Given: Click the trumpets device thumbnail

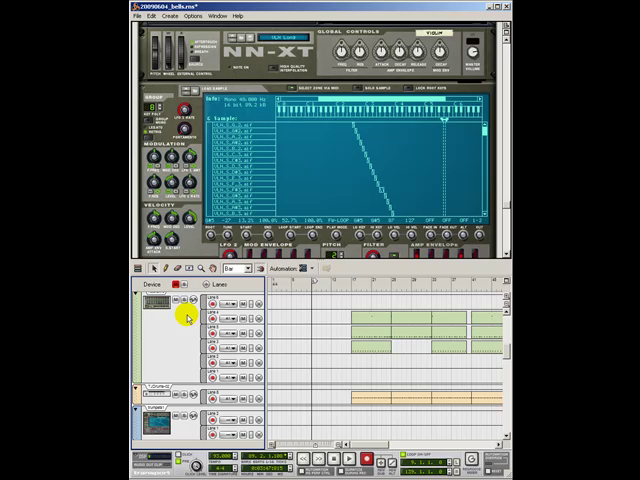Looking at the screenshot, I should click(x=157, y=423).
